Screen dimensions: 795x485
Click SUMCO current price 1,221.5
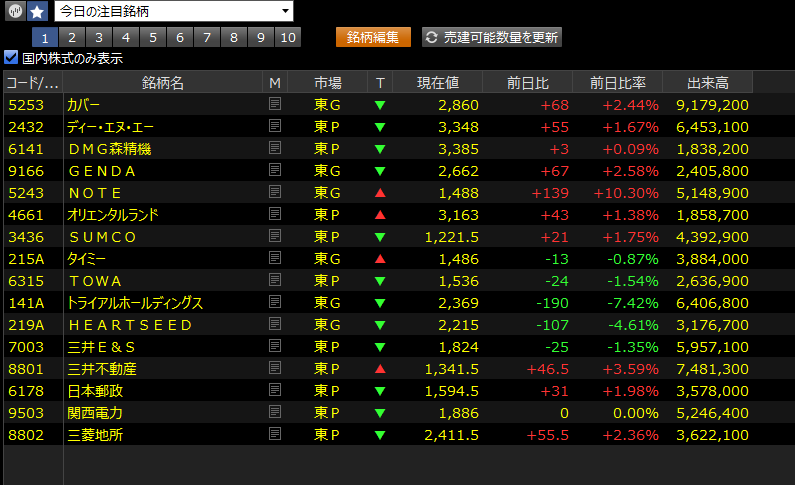[x=451, y=237]
